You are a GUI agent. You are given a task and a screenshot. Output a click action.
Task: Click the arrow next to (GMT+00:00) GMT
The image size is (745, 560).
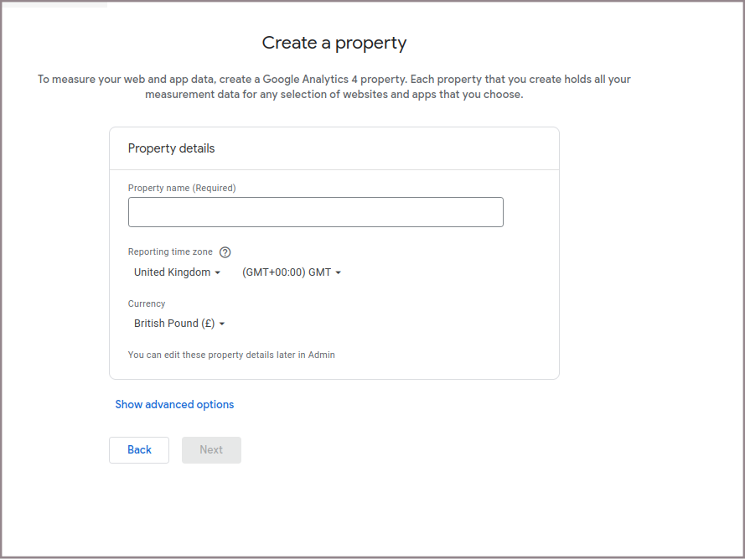point(339,273)
